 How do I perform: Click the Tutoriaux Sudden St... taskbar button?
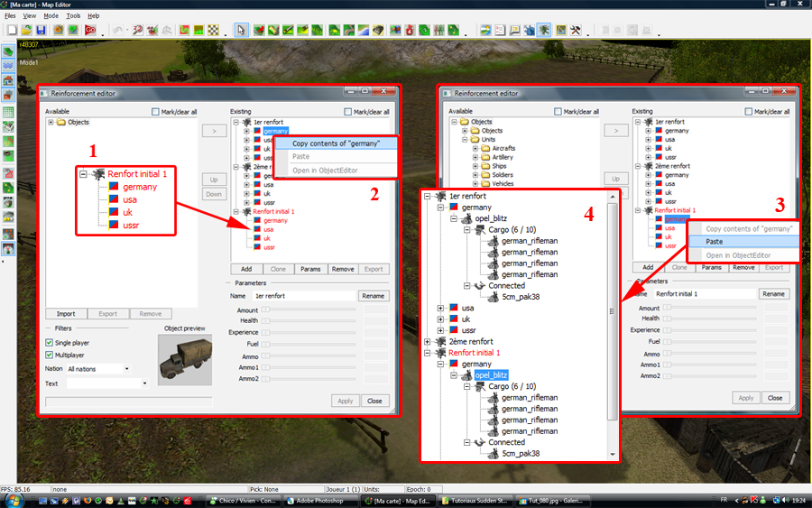click(475, 501)
